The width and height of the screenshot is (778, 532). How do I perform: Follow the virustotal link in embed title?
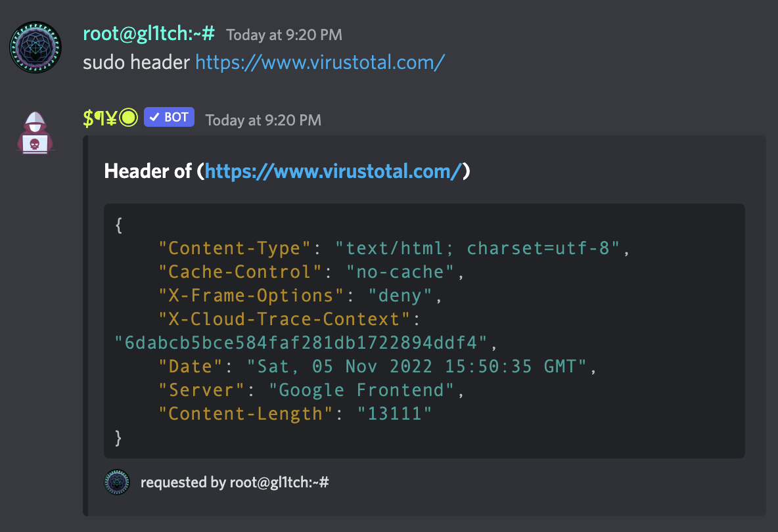click(x=332, y=171)
